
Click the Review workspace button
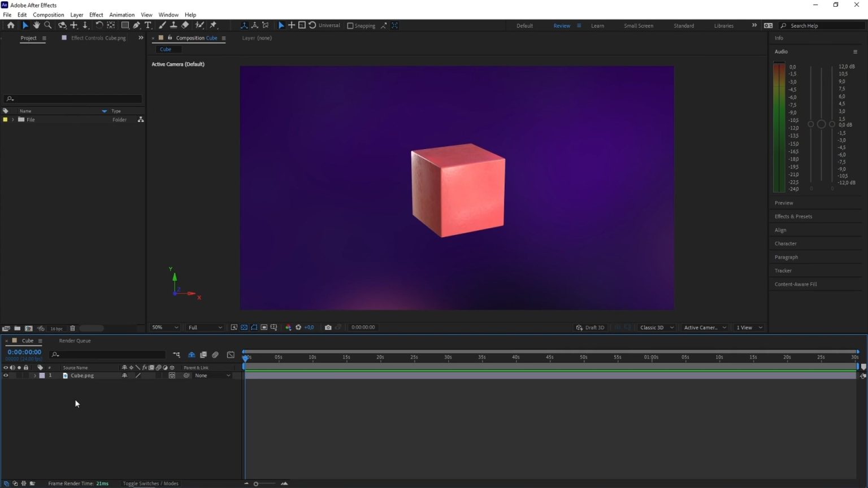click(x=561, y=25)
